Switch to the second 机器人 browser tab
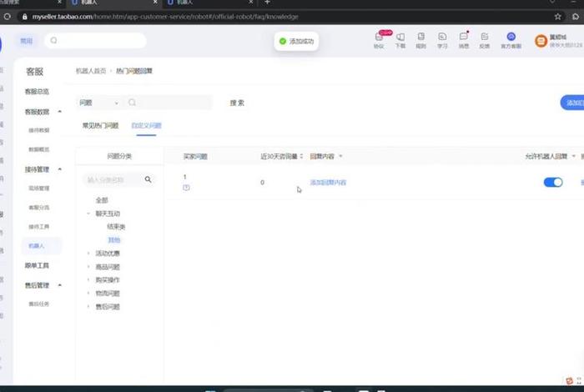Viewport: 584px width, 392px height. coord(209,3)
